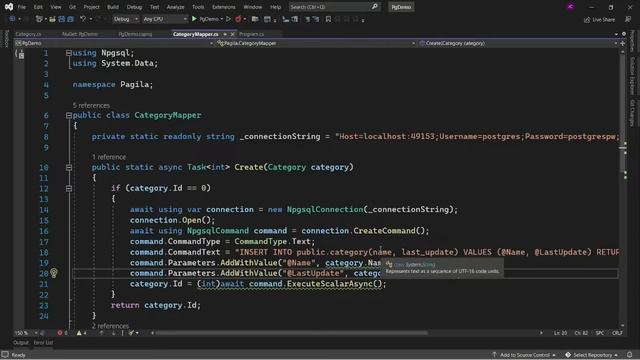Click the 5 references CodeLens link
The height and width of the screenshot is (360, 640).
91,105
